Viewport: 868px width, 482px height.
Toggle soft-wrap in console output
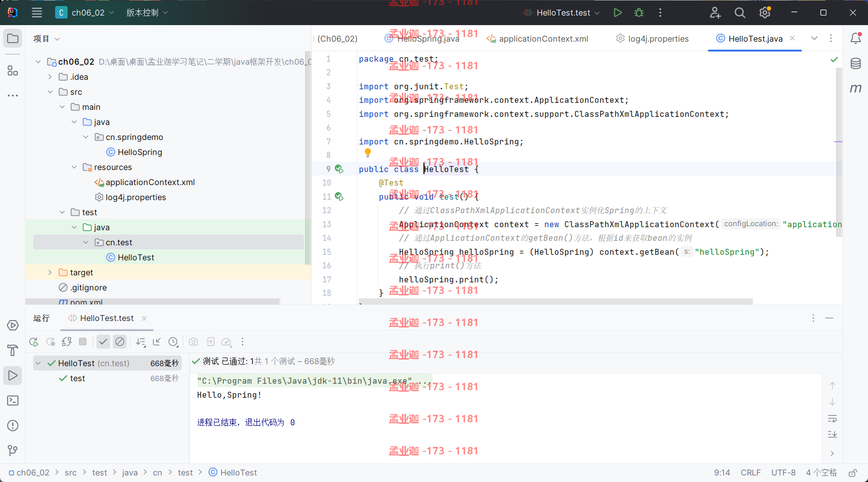pos(832,418)
